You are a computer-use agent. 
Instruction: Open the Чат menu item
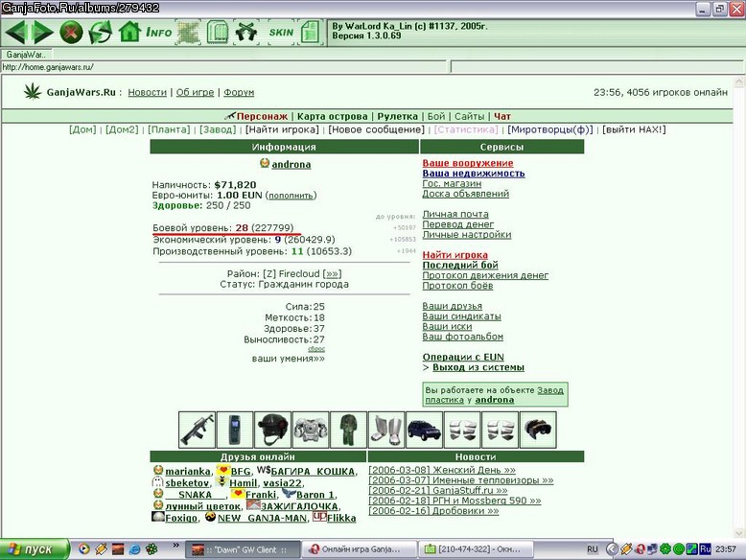point(501,116)
